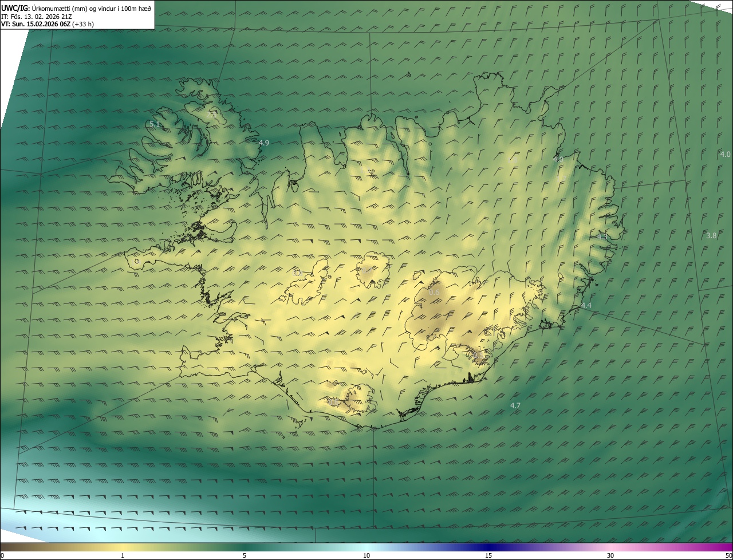Select the 3.8 value over the sea

click(711, 235)
